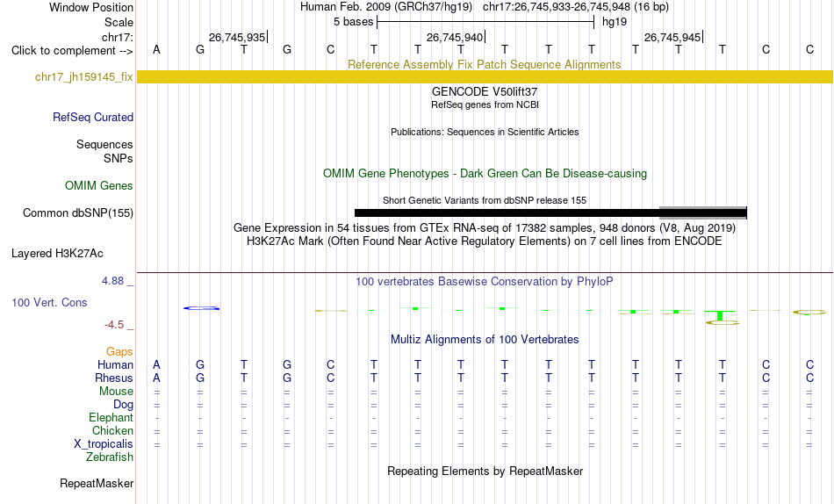Screen dimensions: 834x504
Task: Click the orange 'Gaps' row label
Action: 119,352
